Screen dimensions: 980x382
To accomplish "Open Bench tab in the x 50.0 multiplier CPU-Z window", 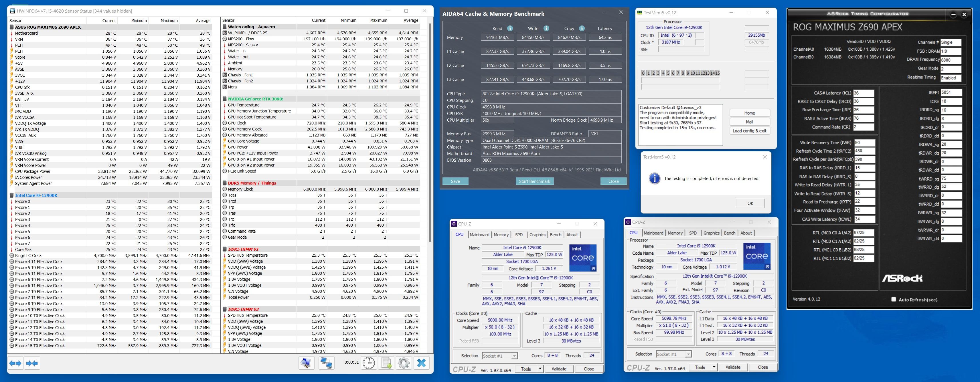I will coord(556,235).
